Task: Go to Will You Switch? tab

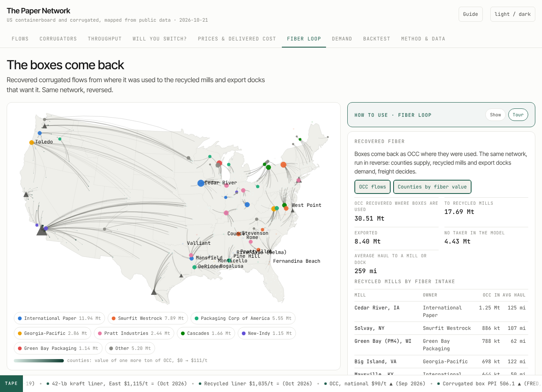Action: 160,39
